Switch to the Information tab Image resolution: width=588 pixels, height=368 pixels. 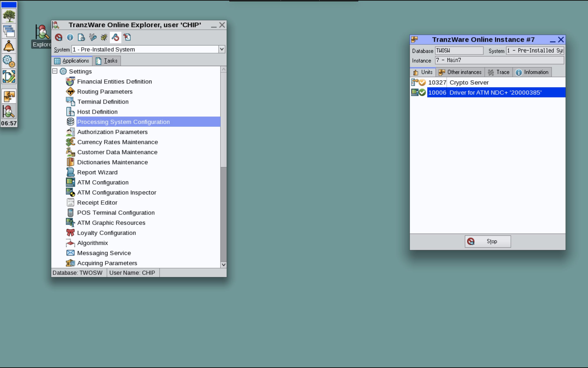[532, 72]
